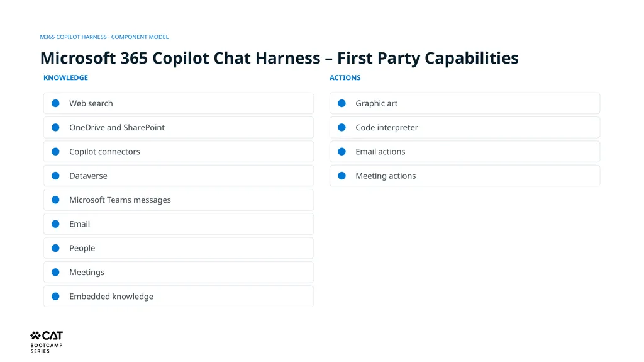Click the slide title about First Party Capabilities
This screenshot has width=644, height=362.
279,58
